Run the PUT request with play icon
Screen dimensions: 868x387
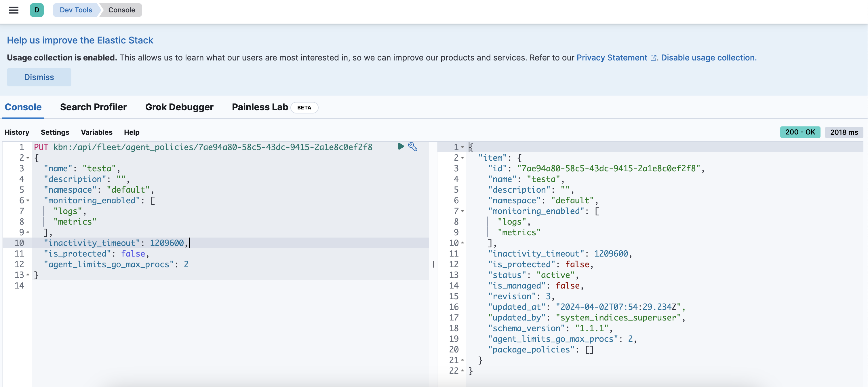tap(401, 146)
